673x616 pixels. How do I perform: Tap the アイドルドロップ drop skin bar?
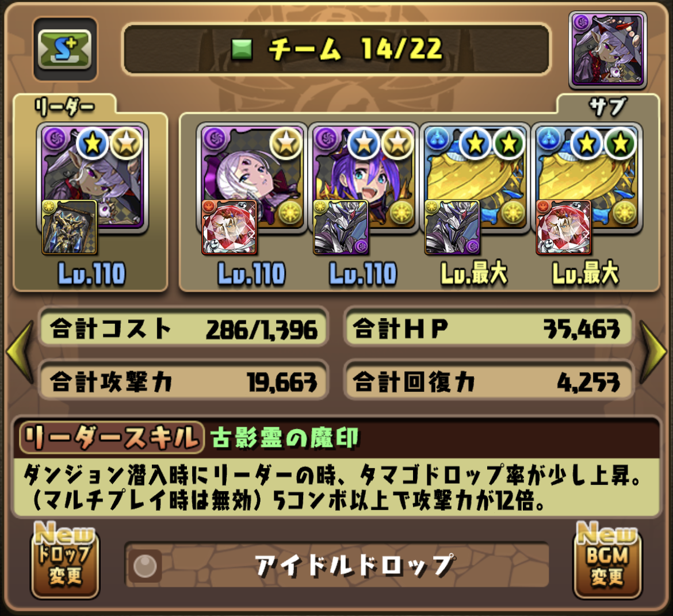click(337, 565)
